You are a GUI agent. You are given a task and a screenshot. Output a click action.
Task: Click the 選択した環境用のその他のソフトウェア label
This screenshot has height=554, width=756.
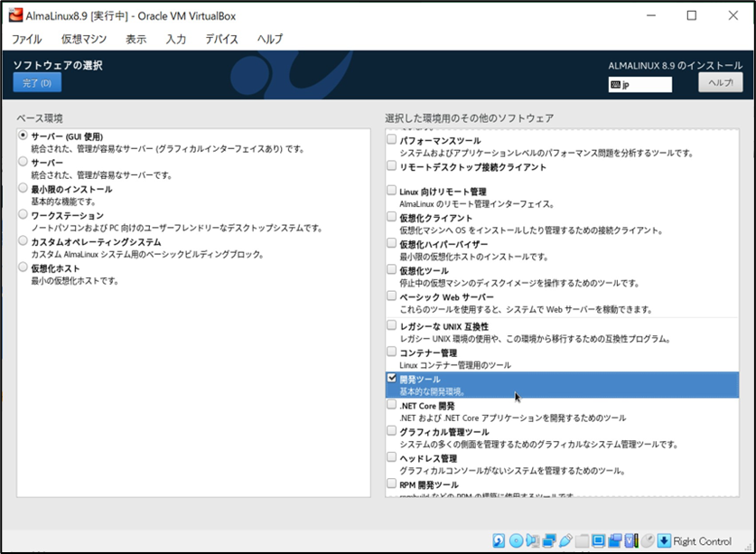469,118
